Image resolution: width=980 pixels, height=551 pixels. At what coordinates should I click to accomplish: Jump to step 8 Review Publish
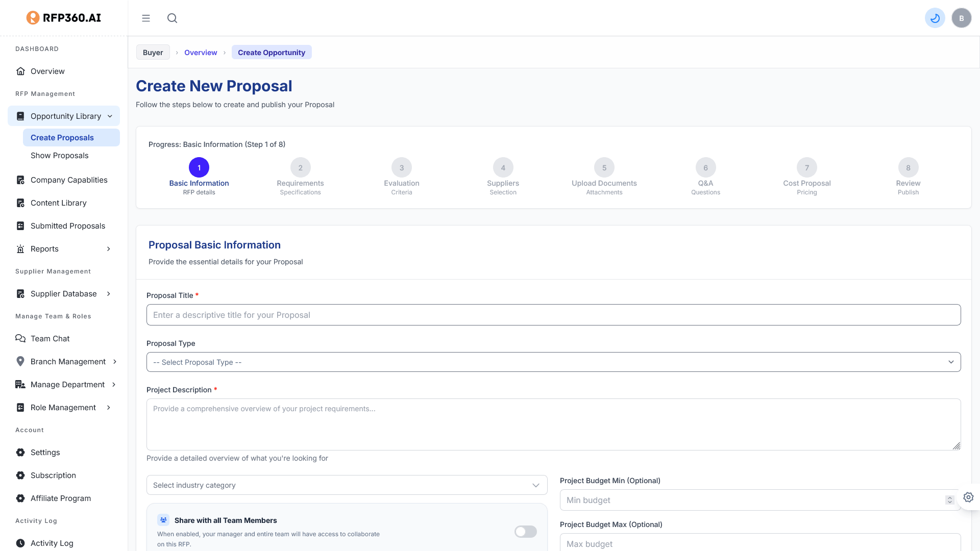(x=908, y=167)
